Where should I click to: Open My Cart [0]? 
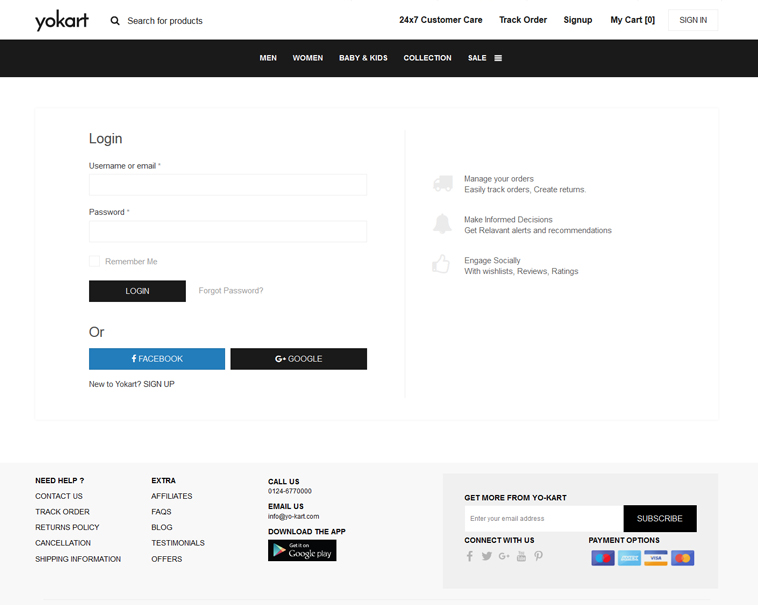coord(632,20)
